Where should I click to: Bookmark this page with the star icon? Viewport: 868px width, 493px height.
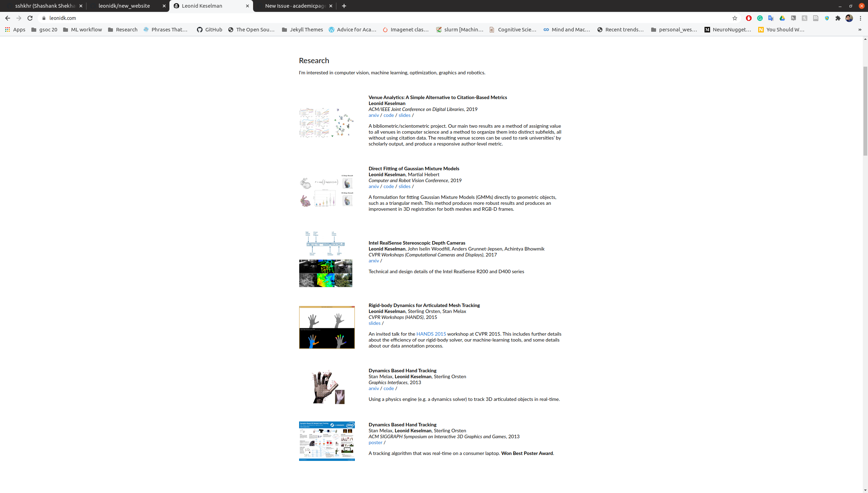coord(734,18)
